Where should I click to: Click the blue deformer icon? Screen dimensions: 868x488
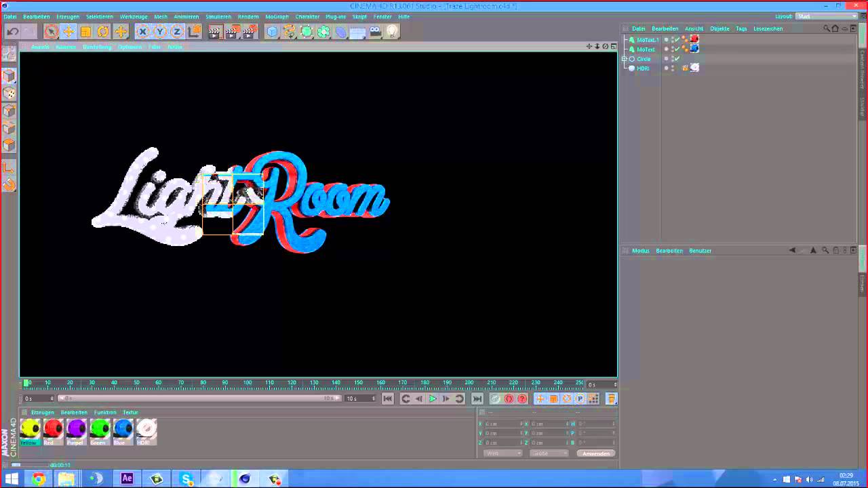pyautogui.click(x=341, y=31)
